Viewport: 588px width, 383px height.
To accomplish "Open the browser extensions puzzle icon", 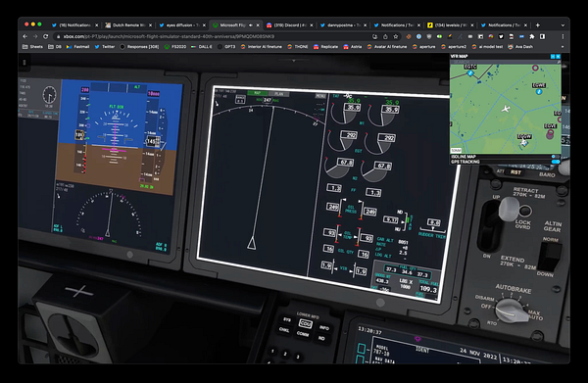I will (532, 36).
